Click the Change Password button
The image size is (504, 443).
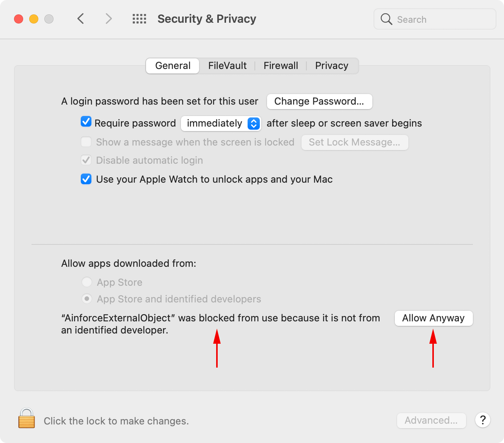click(x=319, y=102)
